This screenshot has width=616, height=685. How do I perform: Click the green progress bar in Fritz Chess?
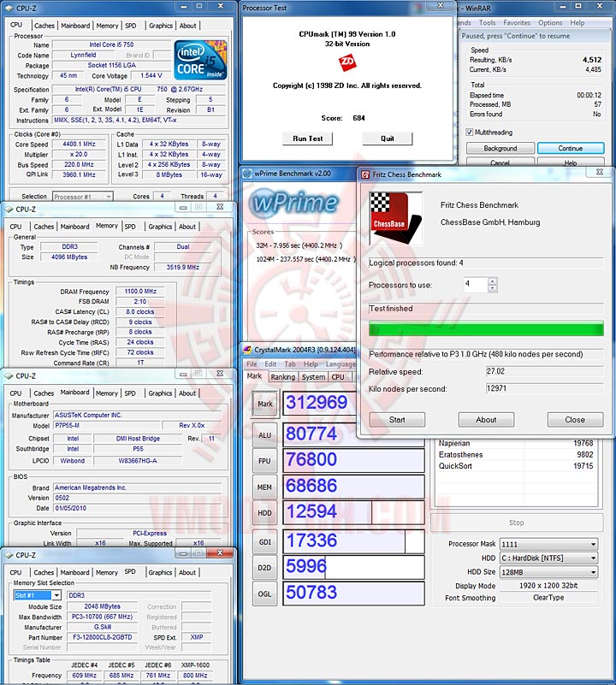click(x=486, y=328)
